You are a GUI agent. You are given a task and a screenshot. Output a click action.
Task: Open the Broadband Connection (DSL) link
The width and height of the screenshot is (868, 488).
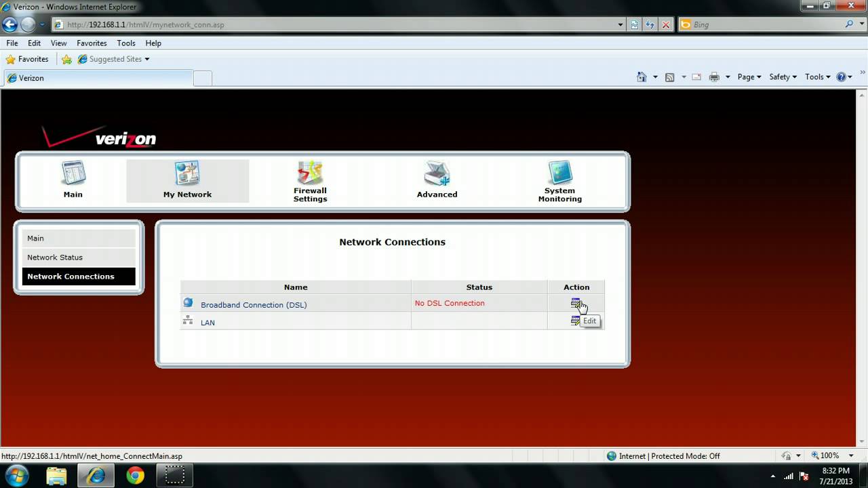pos(254,305)
